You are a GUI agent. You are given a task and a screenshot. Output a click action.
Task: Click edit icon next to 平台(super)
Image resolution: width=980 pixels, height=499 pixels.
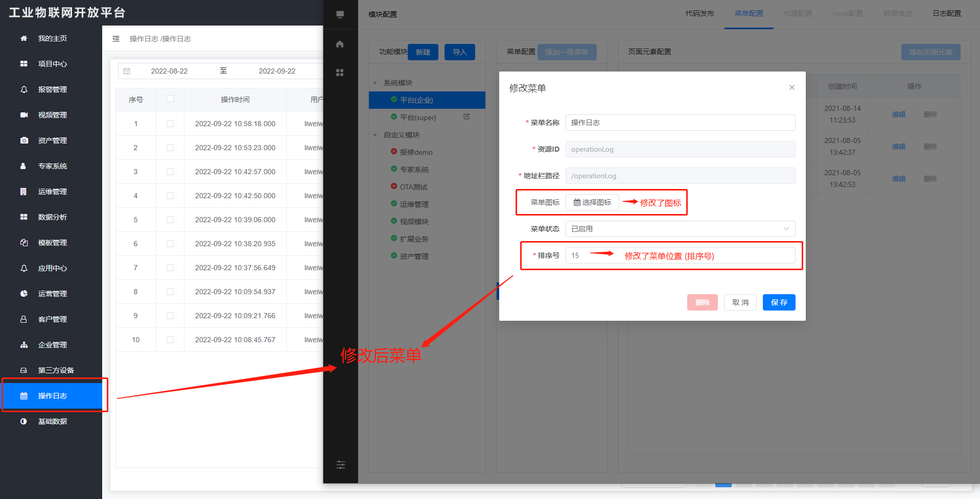coord(466,117)
